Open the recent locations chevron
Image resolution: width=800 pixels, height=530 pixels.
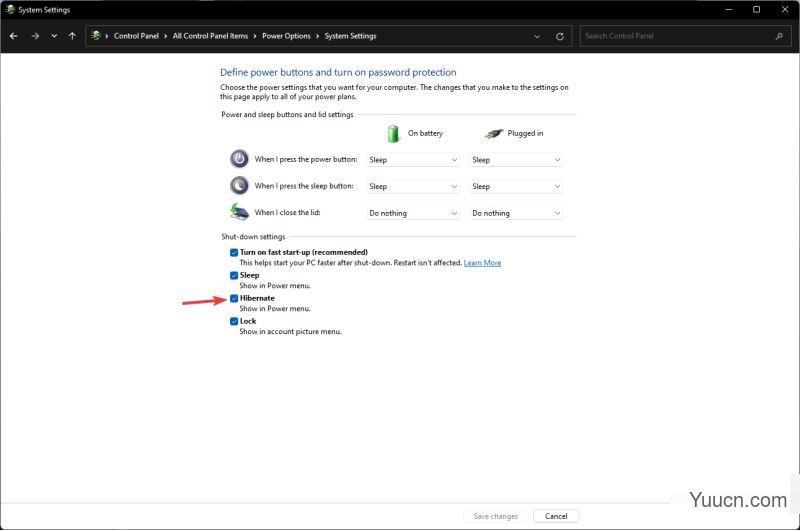tap(54, 36)
